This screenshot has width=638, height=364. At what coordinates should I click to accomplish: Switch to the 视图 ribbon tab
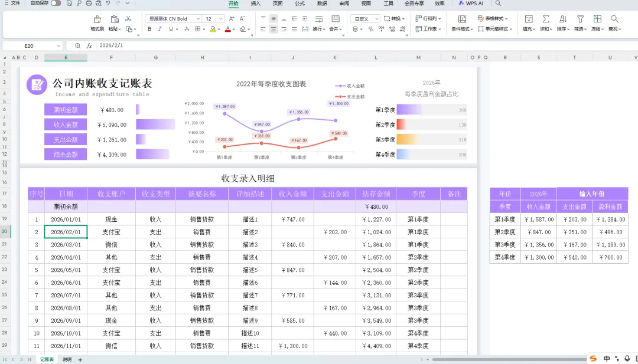366,4
